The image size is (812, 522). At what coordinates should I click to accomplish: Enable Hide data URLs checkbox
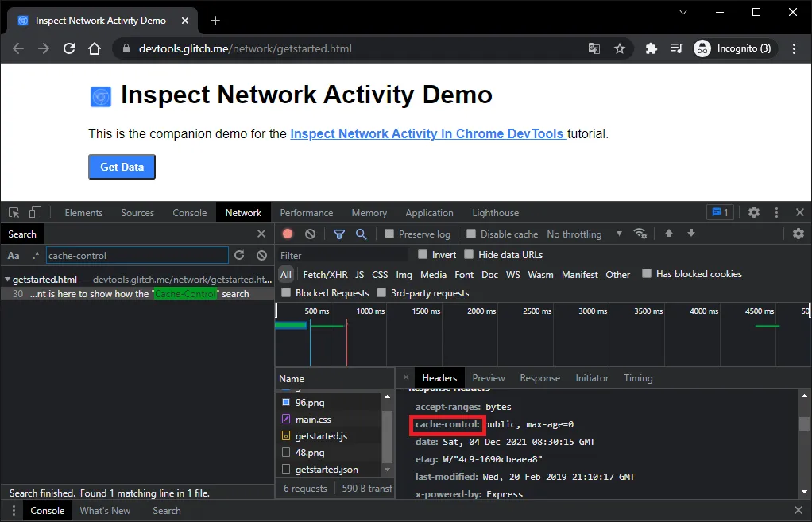pos(469,254)
